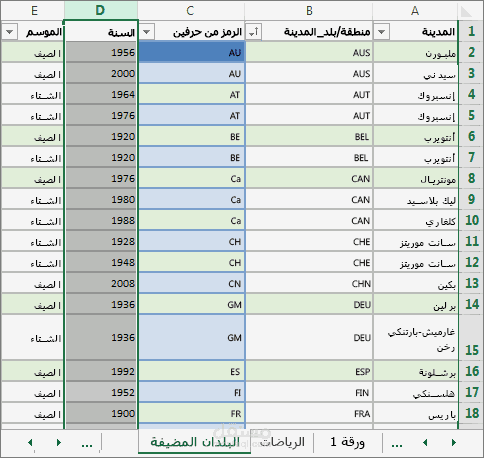
Task: Select the year 1988 cell
Action: point(101,220)
